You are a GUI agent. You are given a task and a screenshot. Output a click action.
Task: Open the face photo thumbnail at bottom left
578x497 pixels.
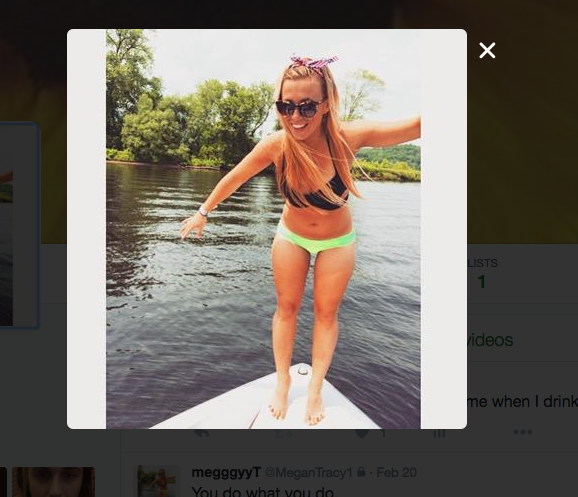pos(53,482)
